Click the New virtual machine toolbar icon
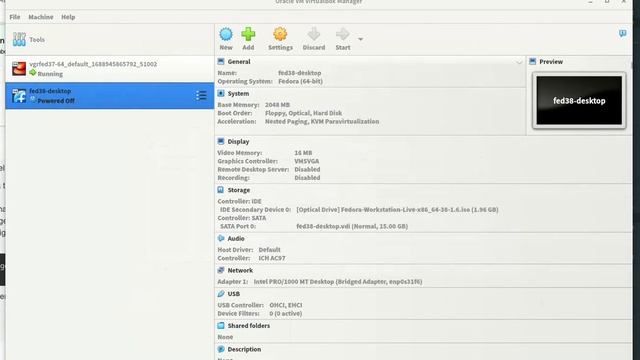 [x=226, y=34]
